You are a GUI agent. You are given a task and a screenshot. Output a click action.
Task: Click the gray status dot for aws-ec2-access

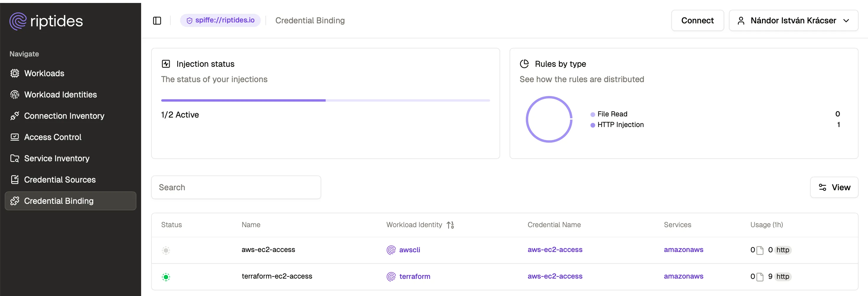166,250
